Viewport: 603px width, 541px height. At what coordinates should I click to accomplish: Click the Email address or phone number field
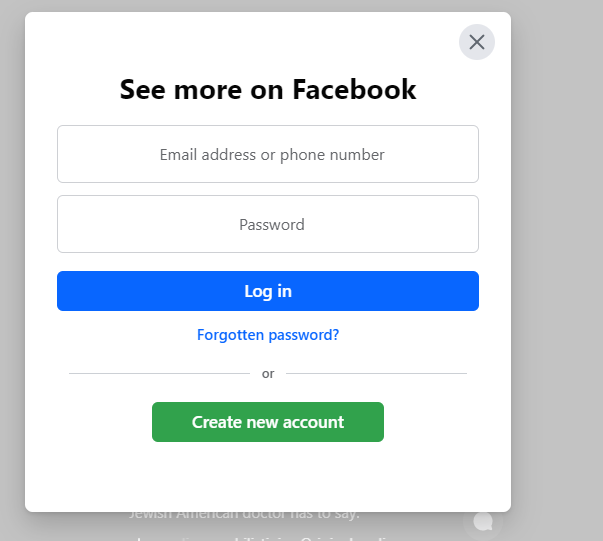point(268,154)
